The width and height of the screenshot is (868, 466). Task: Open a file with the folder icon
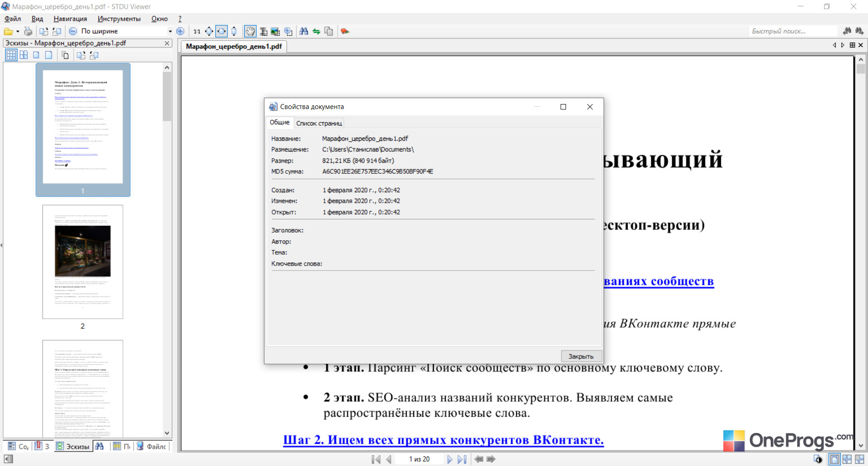click(8, 31)
